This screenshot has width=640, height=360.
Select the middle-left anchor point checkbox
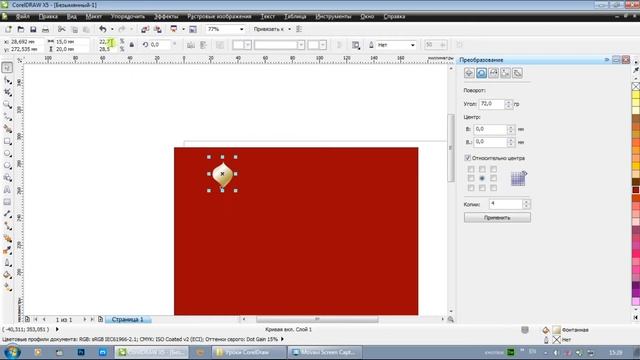(471, 178)
